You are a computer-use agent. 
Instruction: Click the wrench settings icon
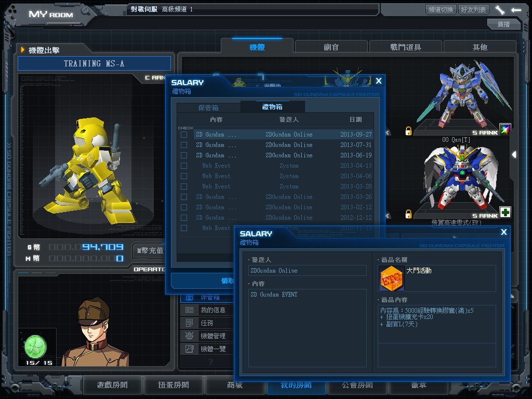point(500,9)
